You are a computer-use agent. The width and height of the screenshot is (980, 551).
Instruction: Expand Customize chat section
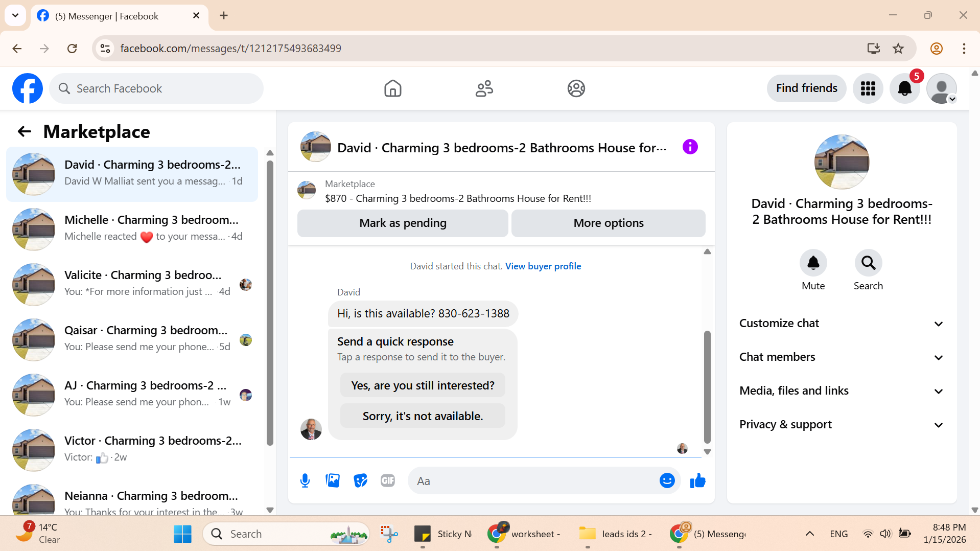842,324
